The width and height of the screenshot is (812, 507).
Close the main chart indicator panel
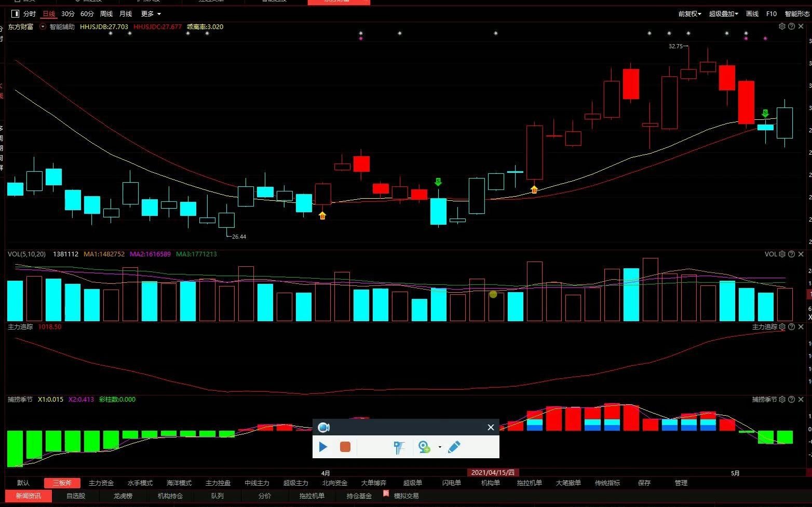801,26
